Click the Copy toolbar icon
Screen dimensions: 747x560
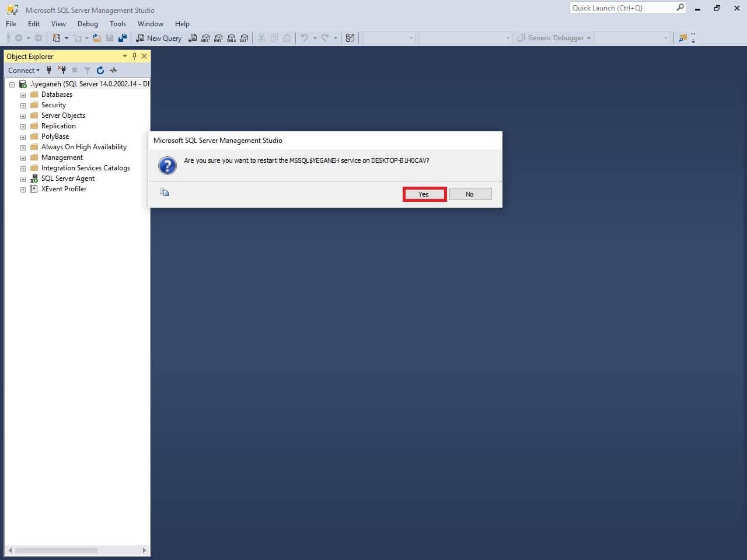[x=274, y=38]
